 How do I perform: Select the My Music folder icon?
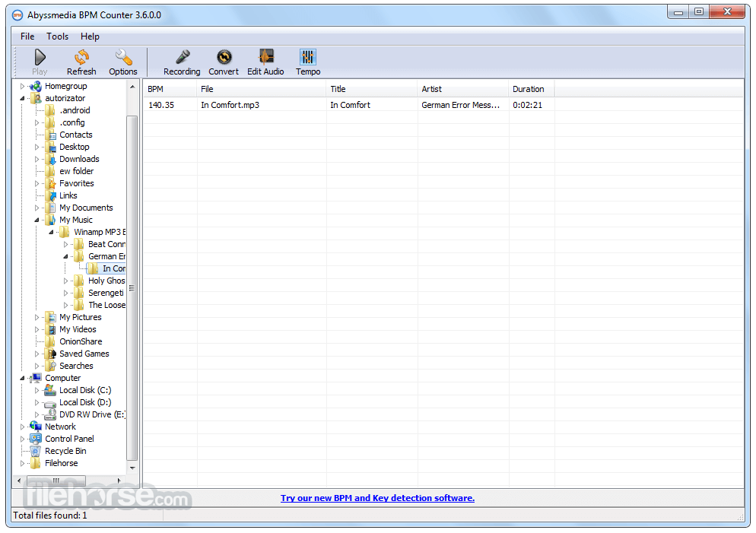click(x=51, y=220)
